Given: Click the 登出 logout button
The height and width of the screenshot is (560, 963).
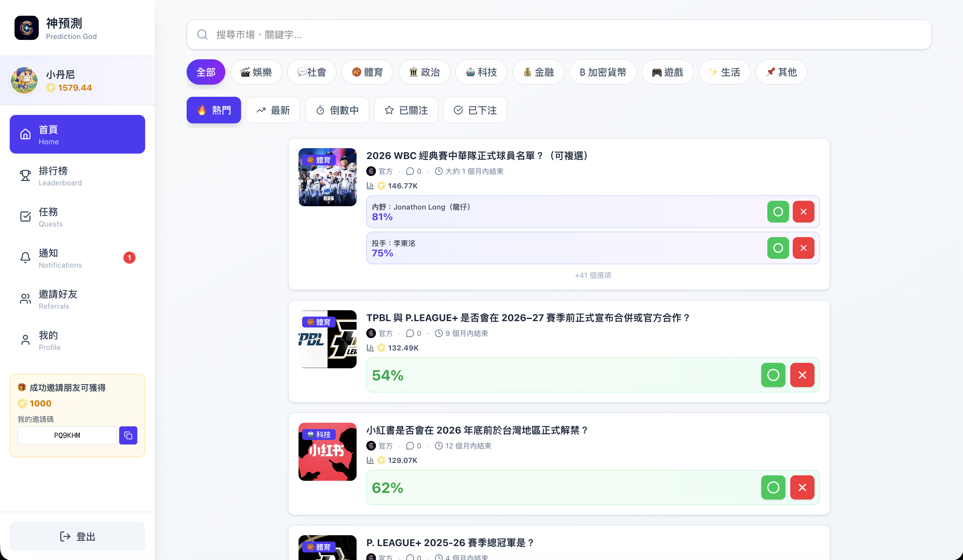Looking at the screenshot, I should click(77, 536).
